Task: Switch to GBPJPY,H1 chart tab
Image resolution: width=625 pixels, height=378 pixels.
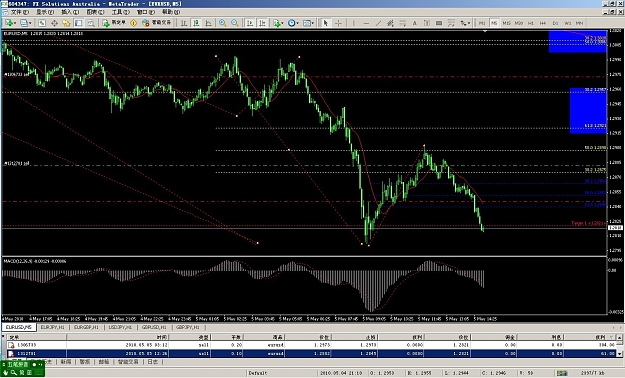Action: (x=188, y=327)
